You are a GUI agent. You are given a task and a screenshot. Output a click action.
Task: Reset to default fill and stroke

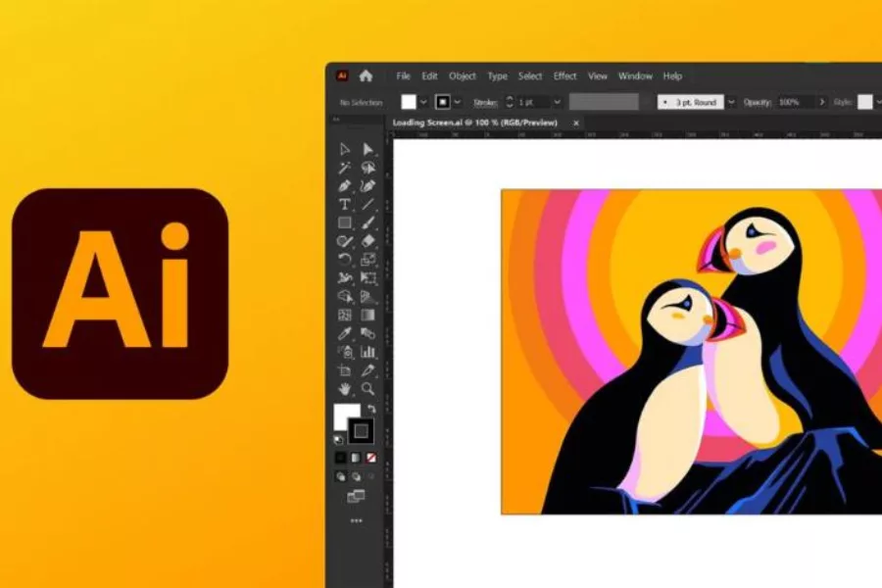tap(338, 439)
